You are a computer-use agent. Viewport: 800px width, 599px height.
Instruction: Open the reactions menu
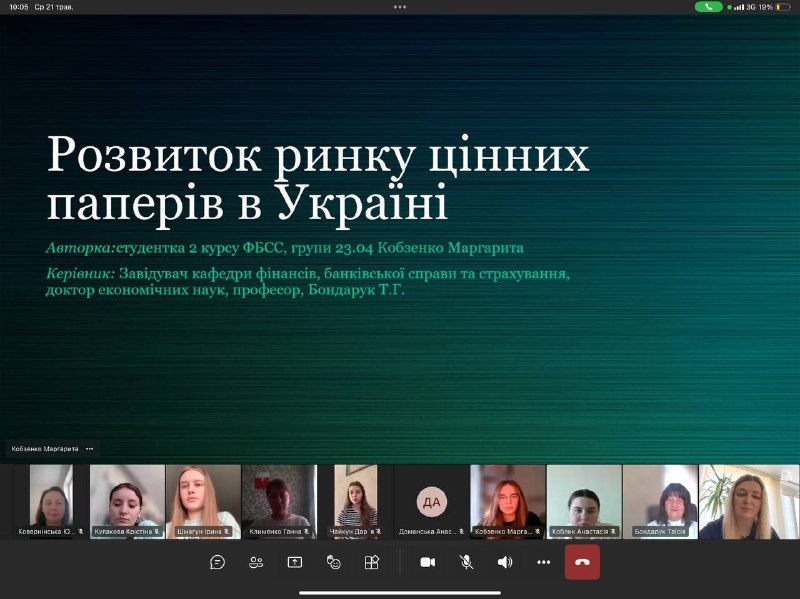(x=334, y=562)
